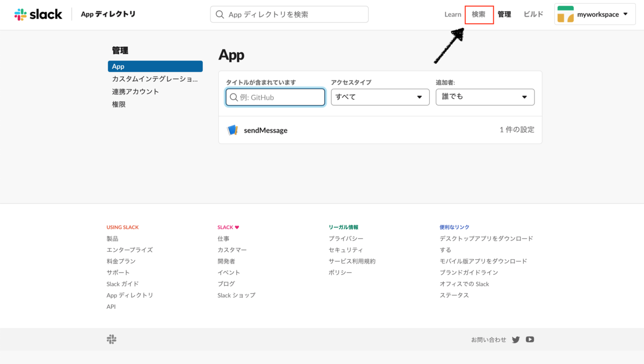Open サポート footer link
This screenshot has width=644, height=364.
click(x=118, y=272)
